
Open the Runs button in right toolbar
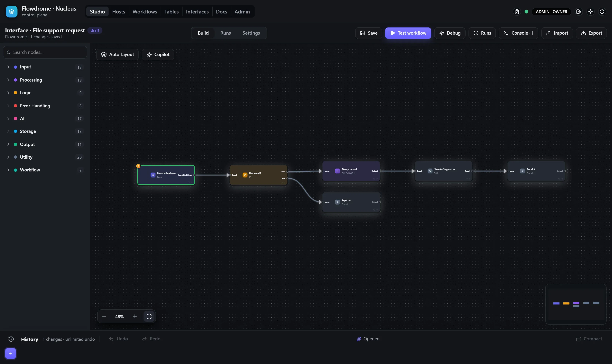click(482, 33)
